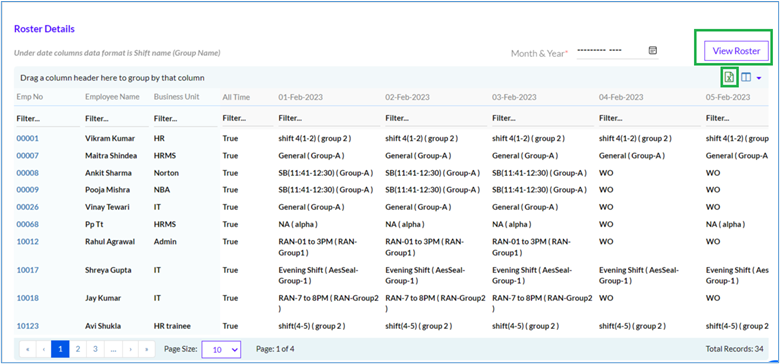The height and width of the screenshot is (364, 780).
Task: Open employee number 00026 link
Action: click(x=27, y=207)
